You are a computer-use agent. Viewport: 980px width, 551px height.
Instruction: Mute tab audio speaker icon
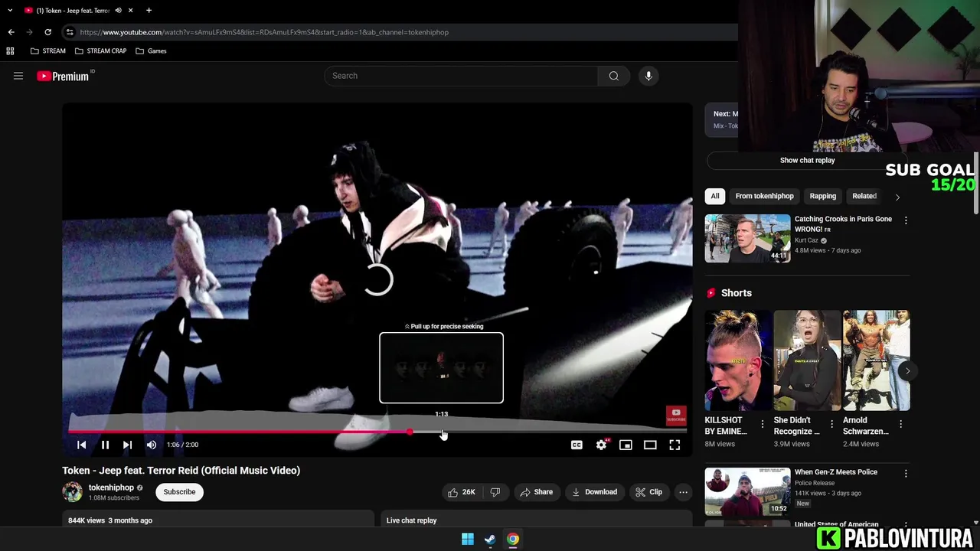click(x=118, y=11)
